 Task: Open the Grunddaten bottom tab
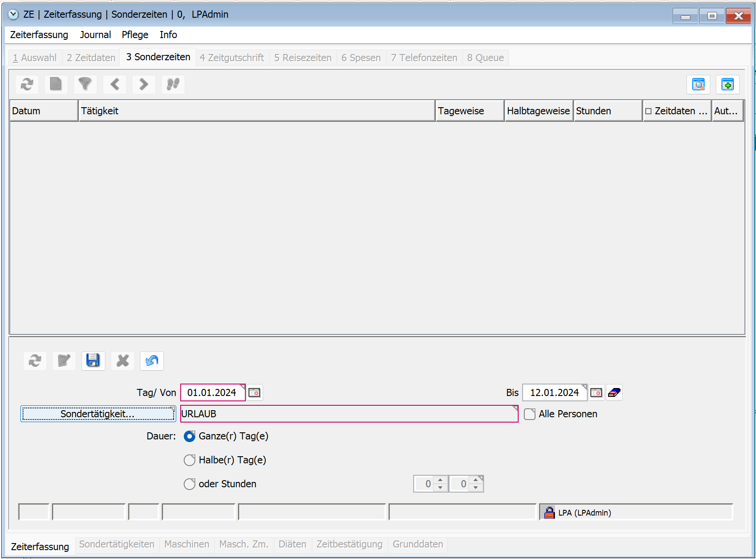[418, 544]
